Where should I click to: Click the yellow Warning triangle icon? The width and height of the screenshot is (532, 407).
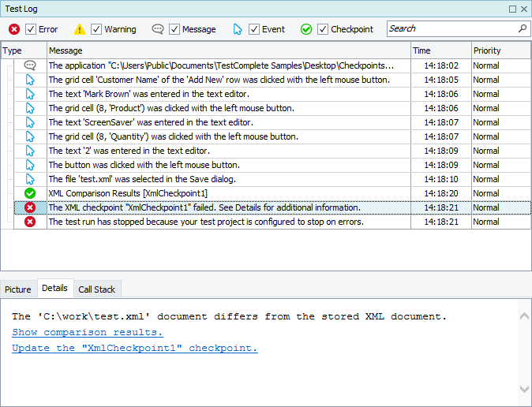click(x=80, y=29)
